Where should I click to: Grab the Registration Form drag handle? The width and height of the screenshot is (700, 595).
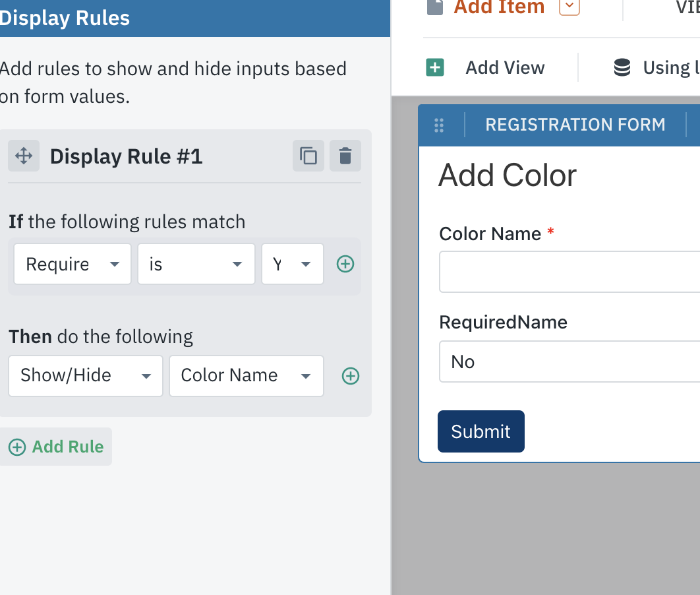(x=440, y=125)
